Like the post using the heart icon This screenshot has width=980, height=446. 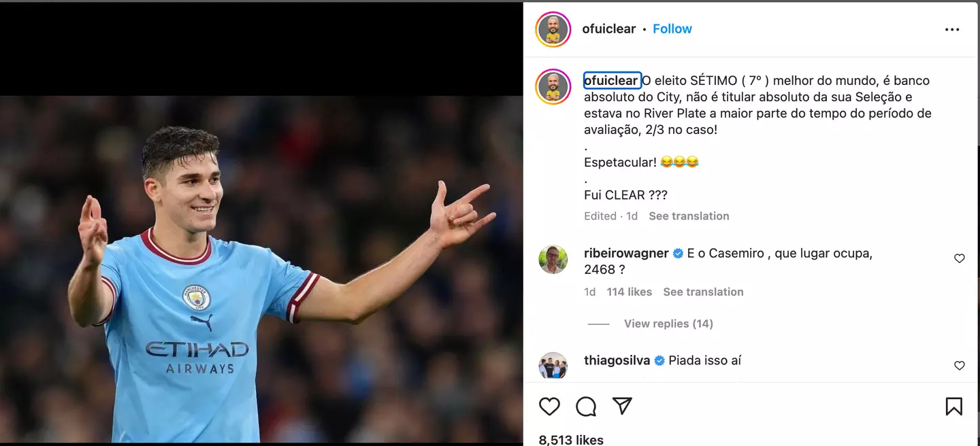click(549, 406)
